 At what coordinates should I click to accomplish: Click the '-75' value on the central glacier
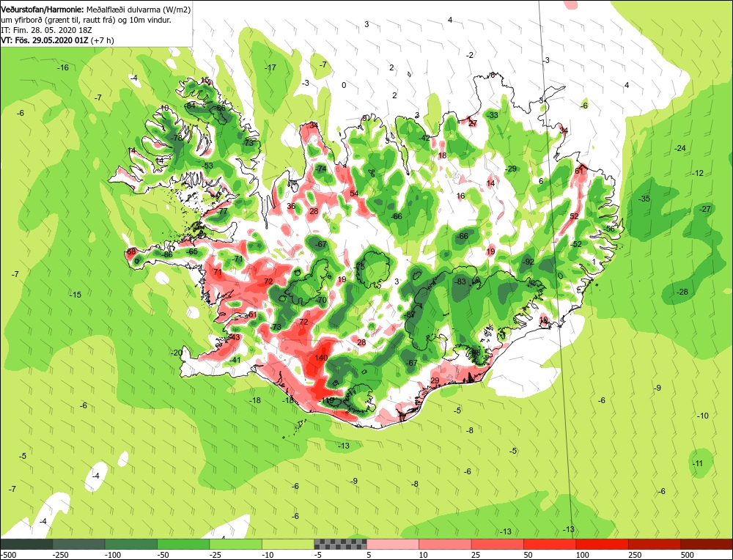pos(359,266)
